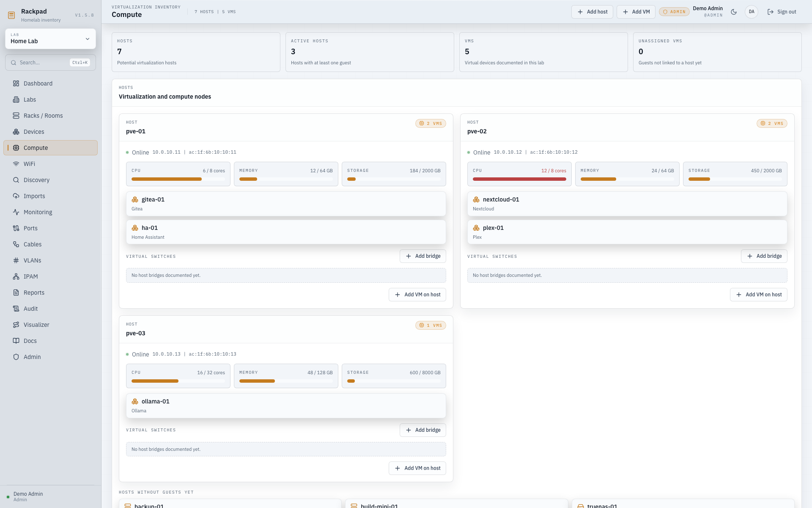
Task: Click the nextcloud-01 VM icon
Action: coord(476,199)
